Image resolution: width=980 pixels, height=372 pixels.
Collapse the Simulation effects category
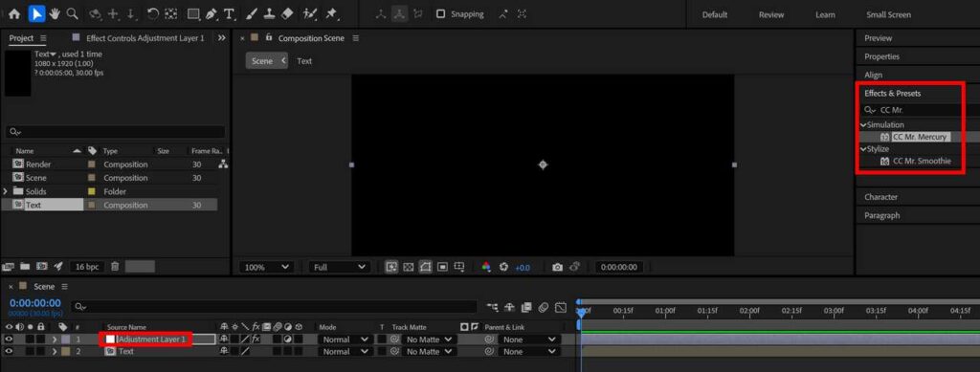(863, 125)
